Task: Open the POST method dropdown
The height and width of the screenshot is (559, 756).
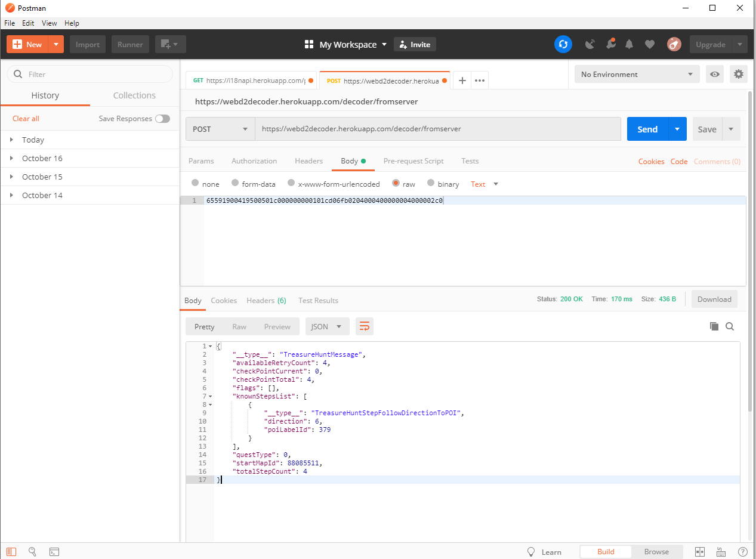Action: [220, 129]
